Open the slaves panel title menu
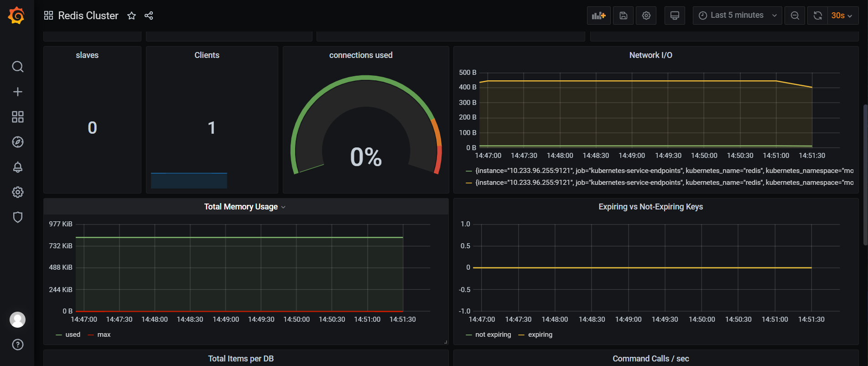The height and width of the screenshot is (366, 868). [87, 55]
